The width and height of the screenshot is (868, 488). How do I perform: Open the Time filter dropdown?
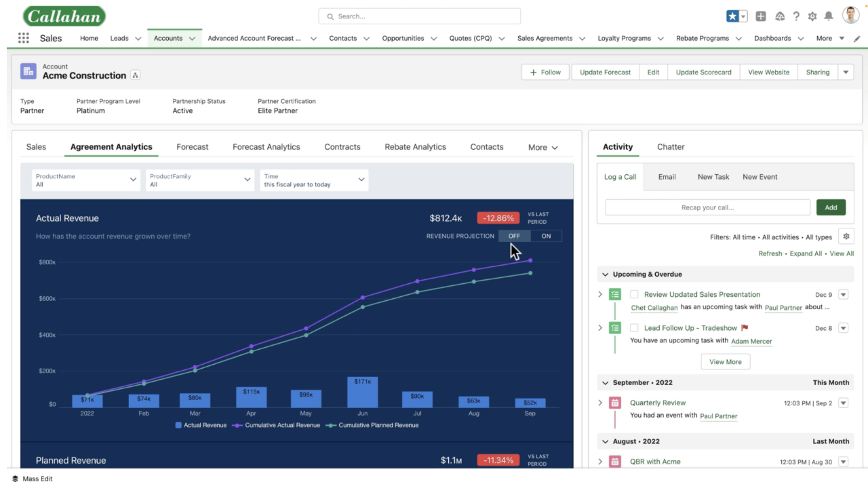coord(314,180)
